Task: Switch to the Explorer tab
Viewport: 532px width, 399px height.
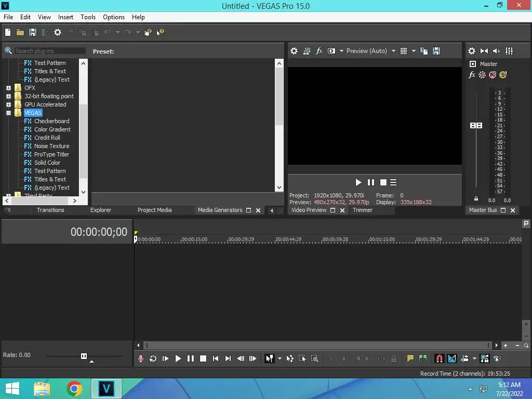Action: [x=101, y=210]
